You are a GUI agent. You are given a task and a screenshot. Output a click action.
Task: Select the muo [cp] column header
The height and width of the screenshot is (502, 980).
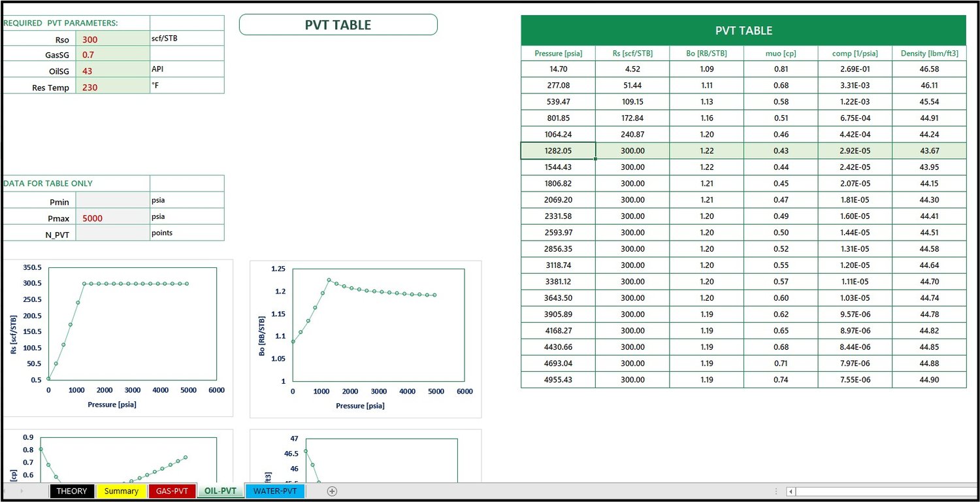[x=781, y=53]
